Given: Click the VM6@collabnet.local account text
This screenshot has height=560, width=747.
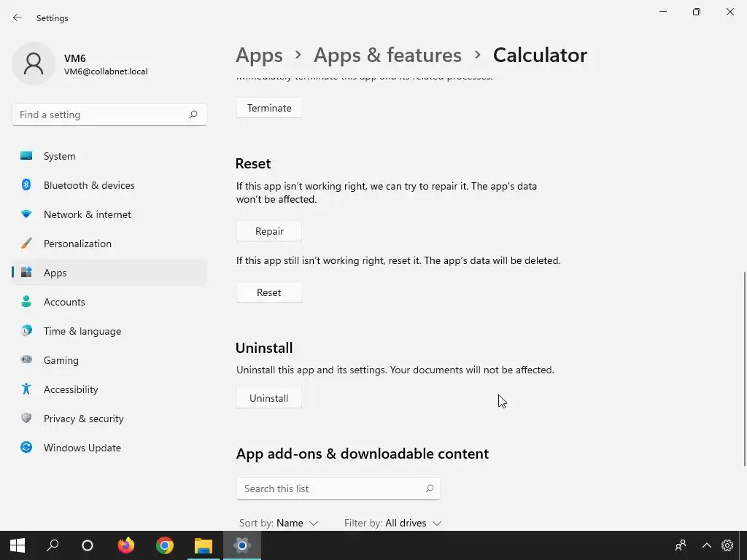Looking at the screenshot, I should pos(106,71).
